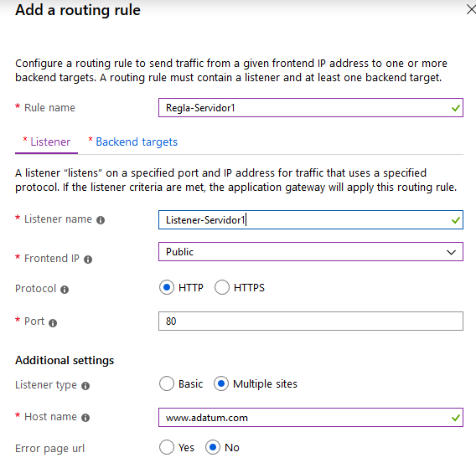Click the Protocol info icon

point(65,290)
